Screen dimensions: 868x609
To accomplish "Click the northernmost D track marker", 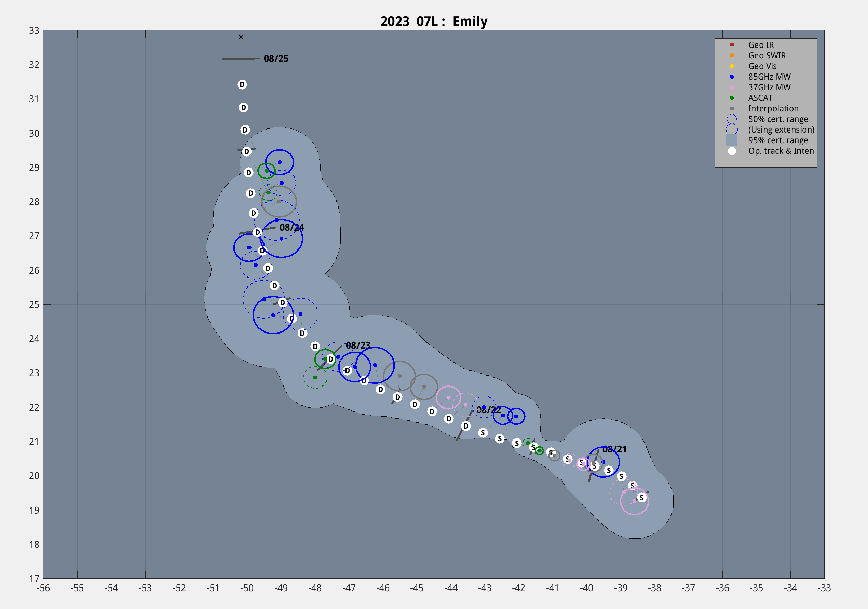I will [x=242, y=84].
